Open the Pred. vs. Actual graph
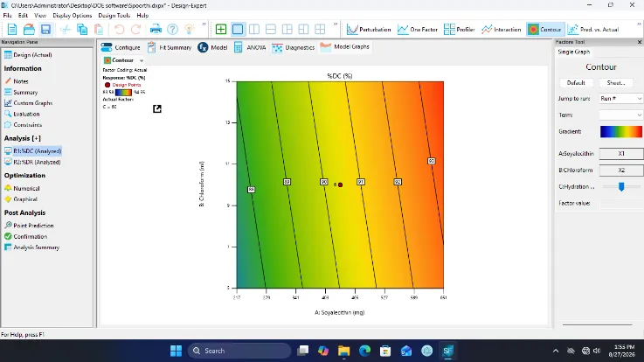The image size is (644, 362). coord(593,29)
